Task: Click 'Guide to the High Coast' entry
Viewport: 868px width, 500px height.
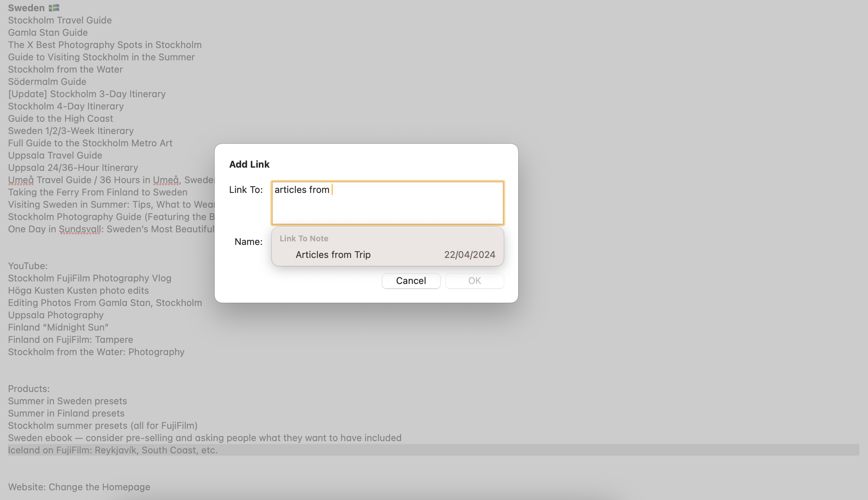Action: 61,118
